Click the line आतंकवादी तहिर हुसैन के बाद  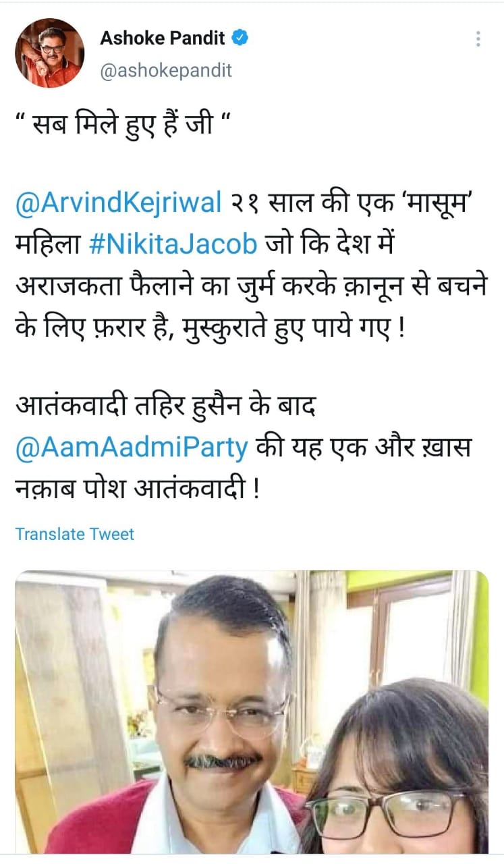[x=172, y=407]
